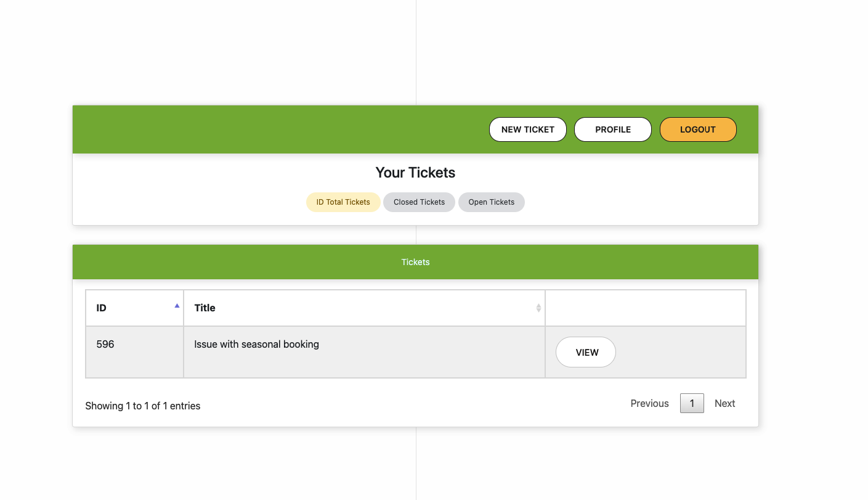Open the New Ticket form
The width and height of the screenshot is (868, 500).
tap(527, 129)
